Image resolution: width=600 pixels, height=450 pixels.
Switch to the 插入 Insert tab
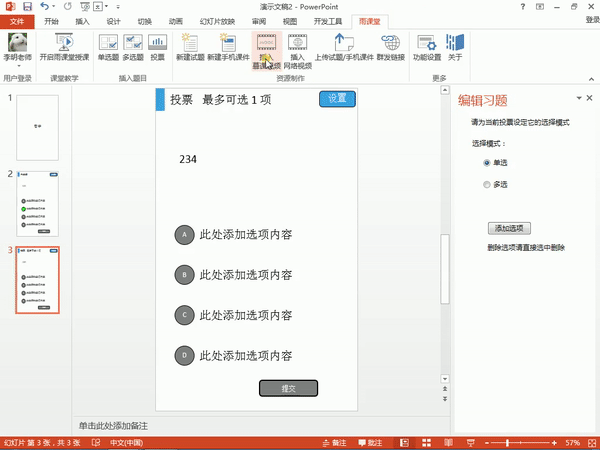click(x=82, y=21)
